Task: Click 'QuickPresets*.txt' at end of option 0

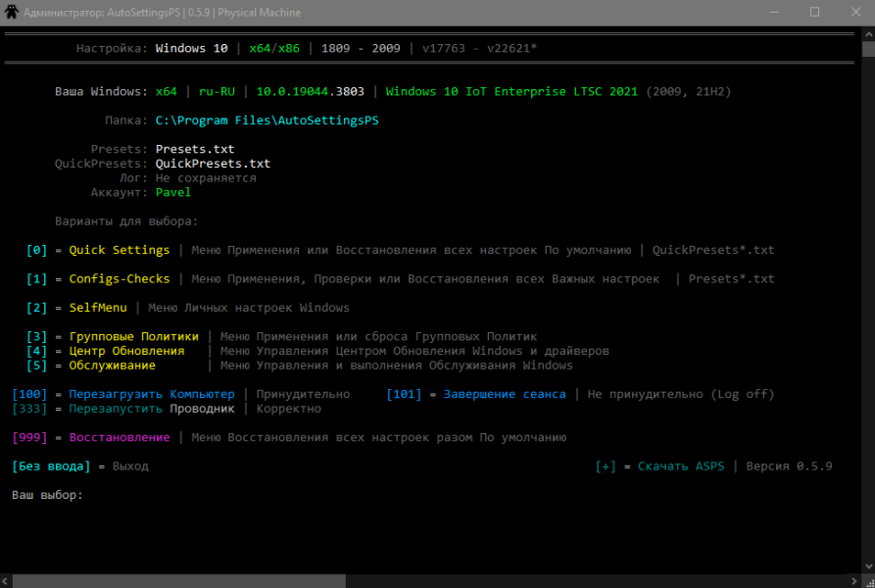Action: pos(713,250)
